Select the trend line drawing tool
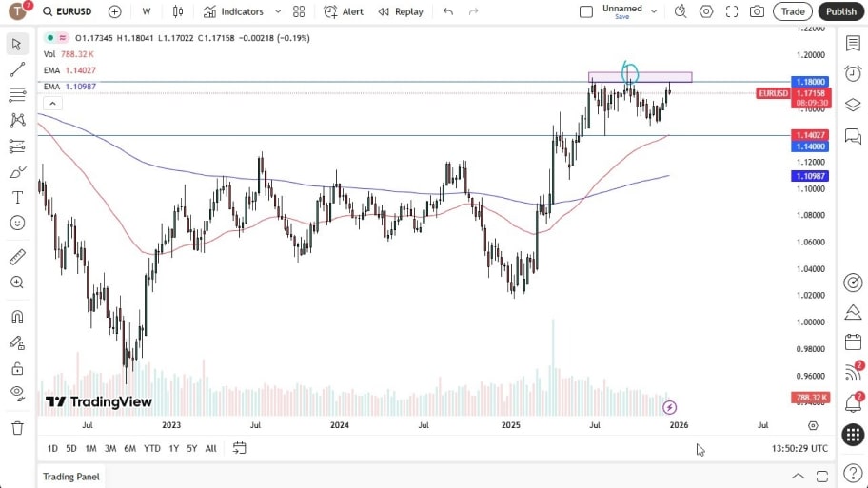The height and width of the screenshot is (488, 868). click(17, 69)
